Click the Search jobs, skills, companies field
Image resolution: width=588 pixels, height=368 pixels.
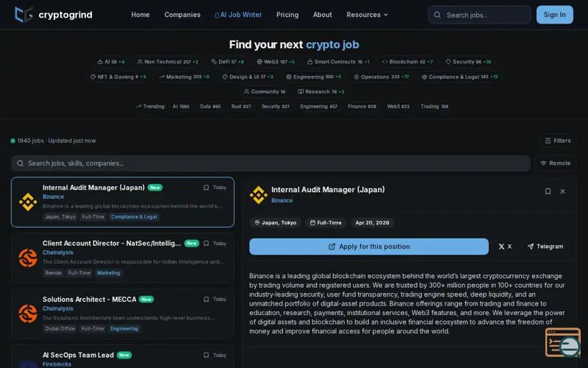point(270,163)
